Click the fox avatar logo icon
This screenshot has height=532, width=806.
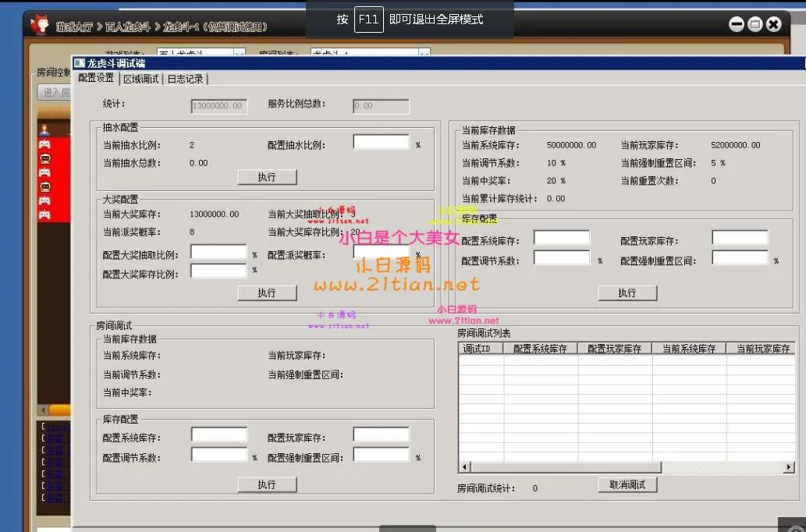tap(39, 26)
